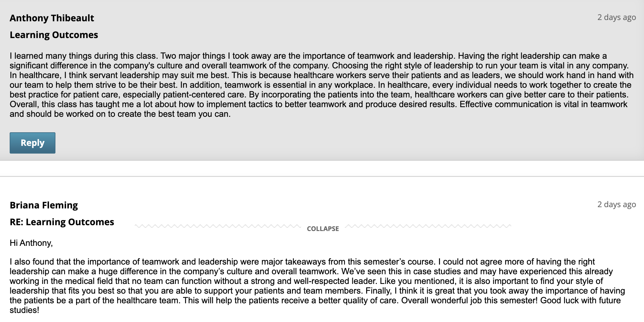This screenshot has height=322, width=644.
Task: Click the timestamp on Anthony Thibeault's post
Action: [616, 17]
